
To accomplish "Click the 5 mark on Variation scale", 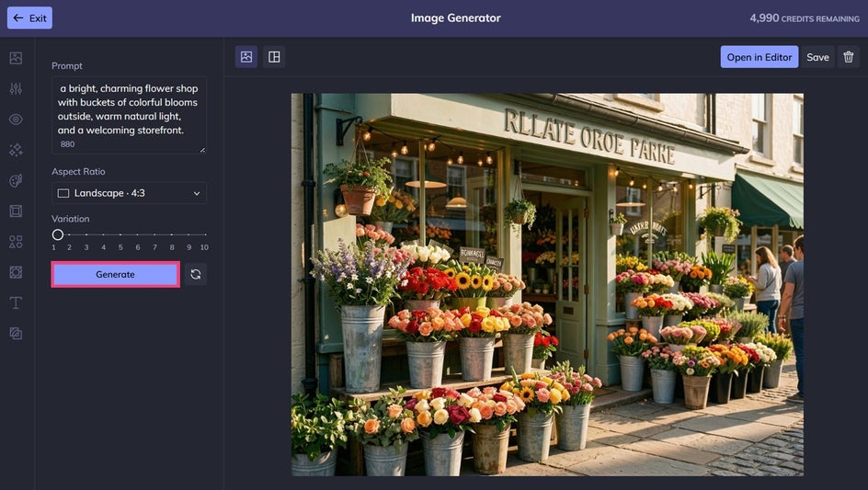I will tap(120, 247).
